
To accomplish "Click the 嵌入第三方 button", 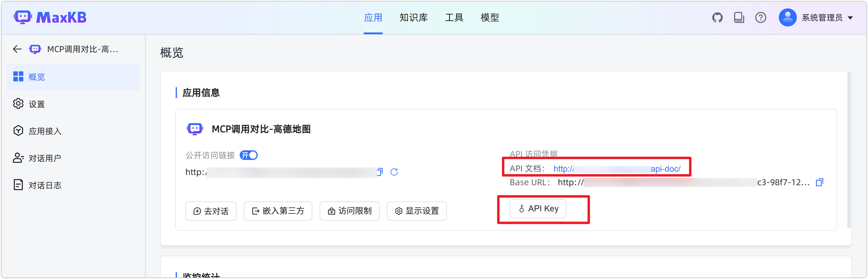I will 278,211.
